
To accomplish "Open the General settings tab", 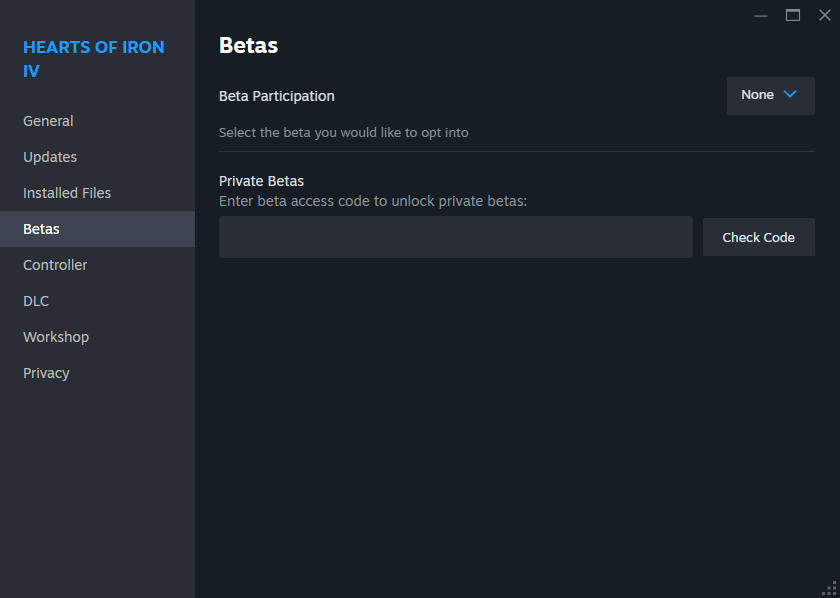I will 48,121.
